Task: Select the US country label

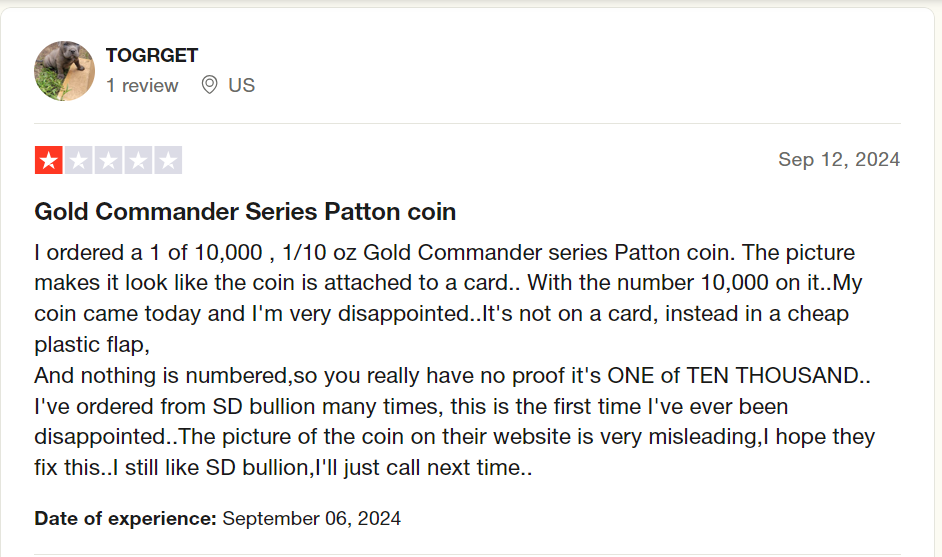Action: pyautogui.click(x=242, y=85)
